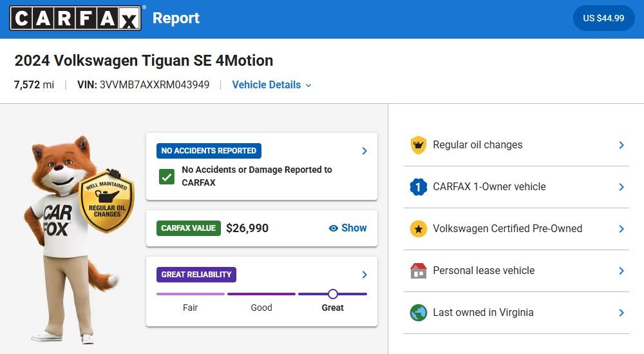Click the blue 1-Owner badge icon
Image resolution: width=644 pixels, height=354 pixels.
419,187
